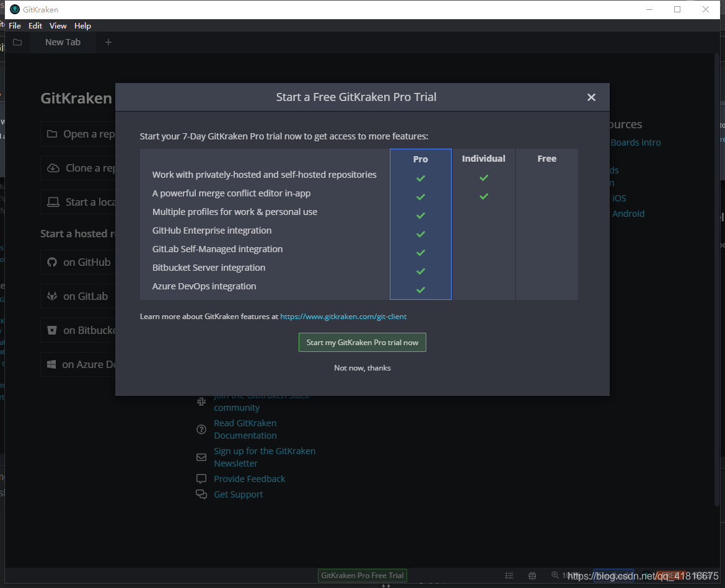
Task: Click Pro checkmark for Azure DevOps integration
Action: pos(420,290)
